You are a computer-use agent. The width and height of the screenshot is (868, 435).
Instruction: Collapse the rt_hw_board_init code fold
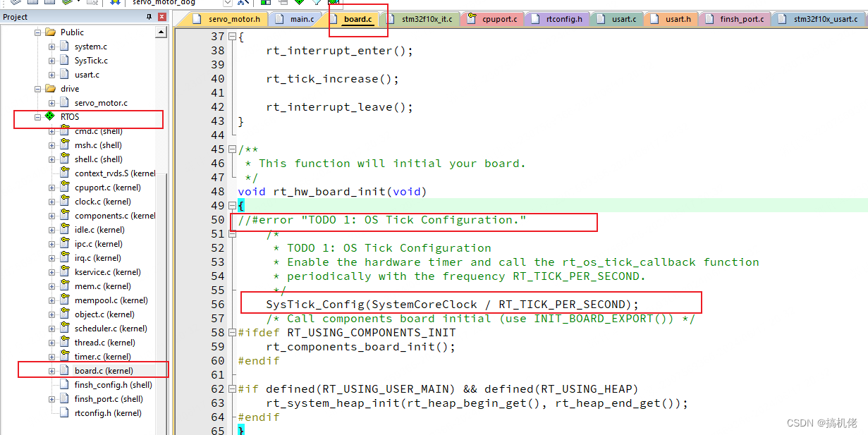(232, 205)
